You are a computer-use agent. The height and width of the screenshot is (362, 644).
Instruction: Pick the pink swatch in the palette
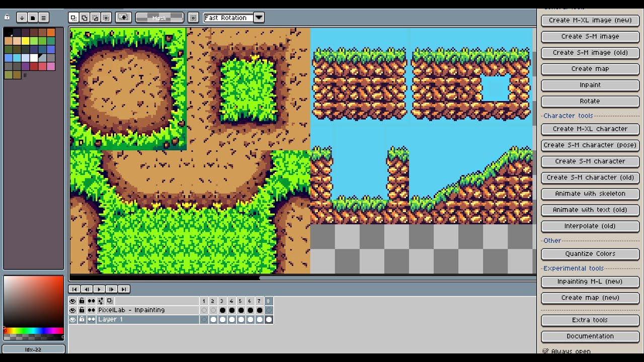[51, 66]
